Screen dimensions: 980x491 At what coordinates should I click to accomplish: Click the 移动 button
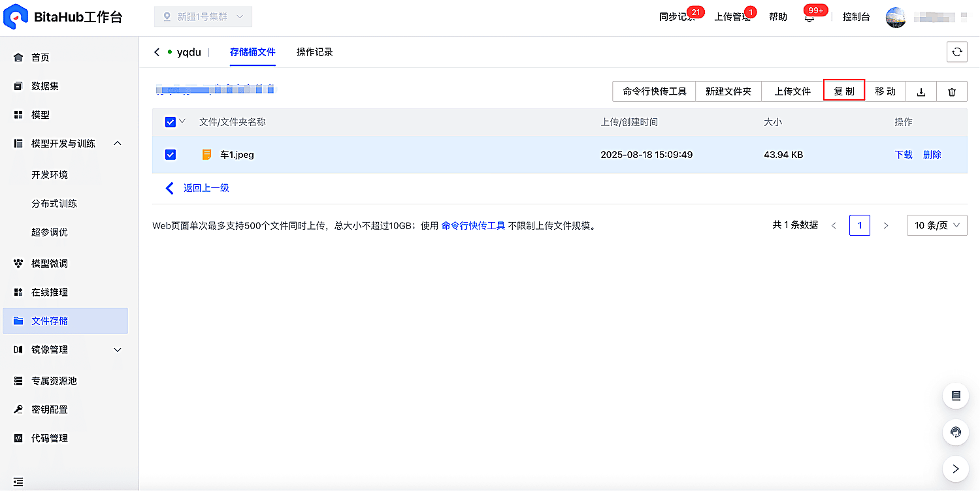885,91
